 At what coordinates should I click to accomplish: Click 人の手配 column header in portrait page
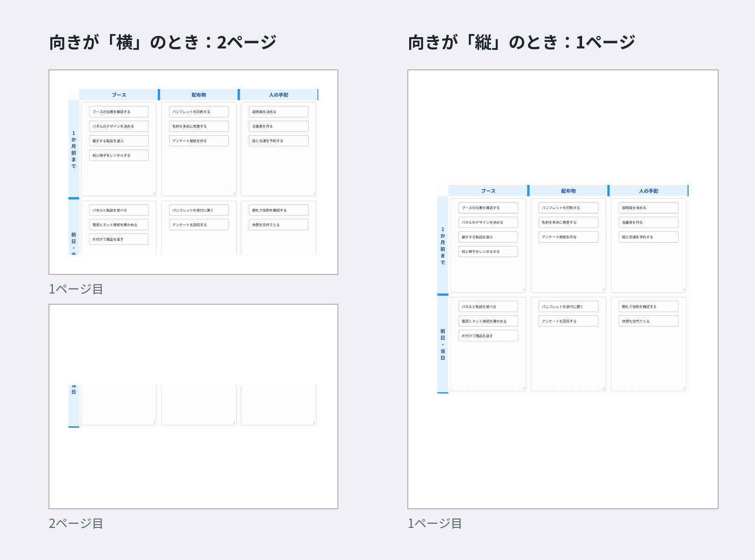tap(649, 191)
